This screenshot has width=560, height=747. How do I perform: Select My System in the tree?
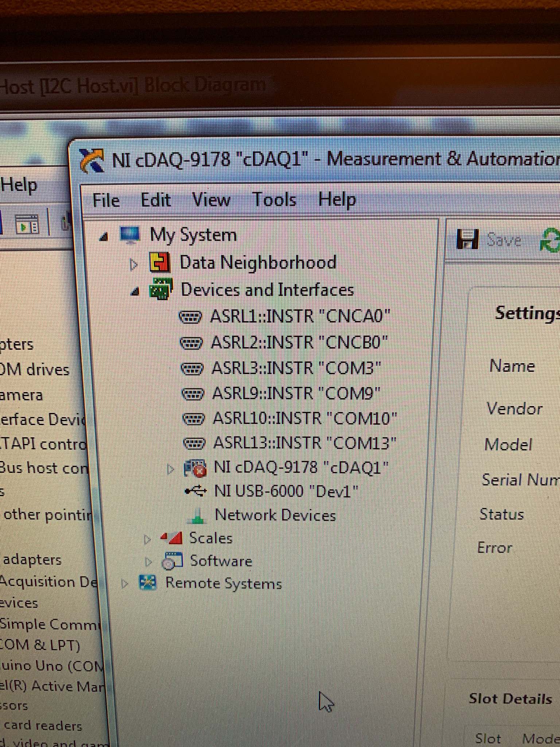pyautogui.click(x=194, y=235)
